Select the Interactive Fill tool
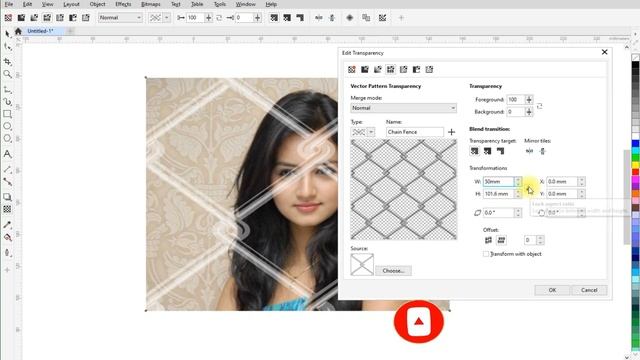This screenshot has height=360, width=640. click(x=7, y=237)
